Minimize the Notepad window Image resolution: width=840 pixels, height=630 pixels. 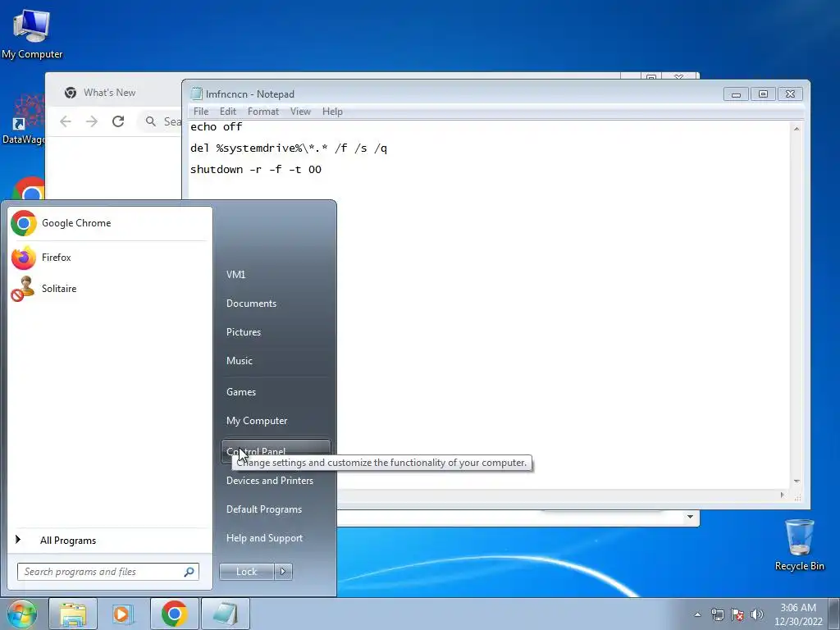coord(736,94)
